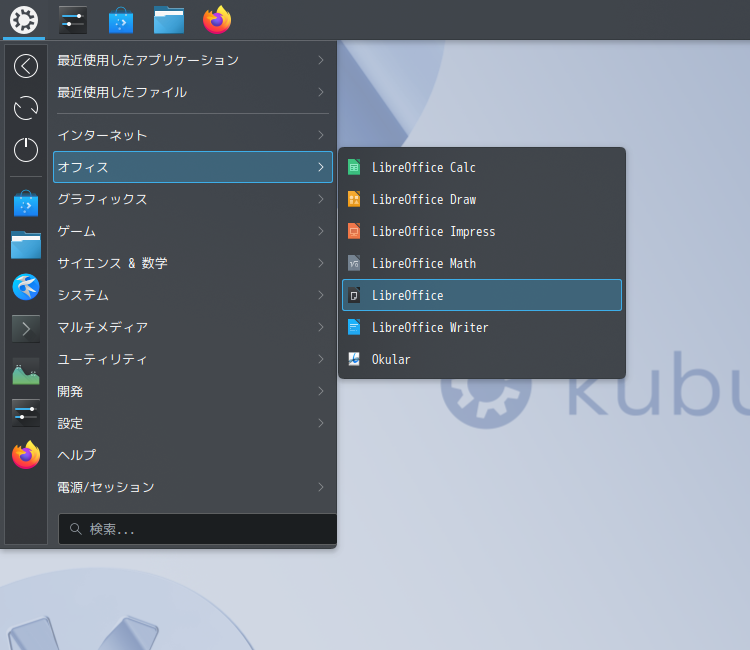Viewport: 750px width, 650px height.
Task: Launch Firefox from favorites sidebar
Action: point(26,455)
